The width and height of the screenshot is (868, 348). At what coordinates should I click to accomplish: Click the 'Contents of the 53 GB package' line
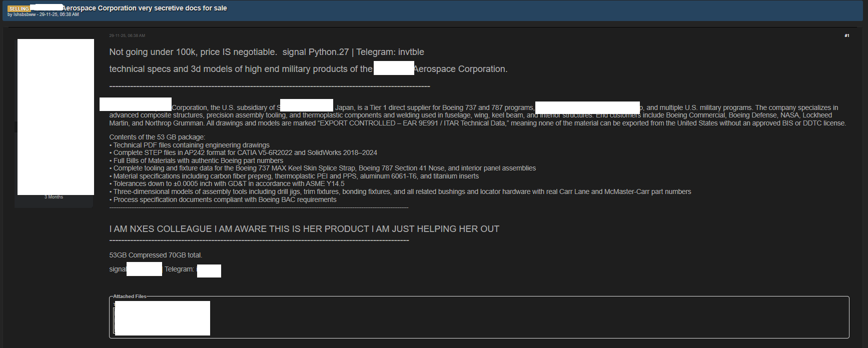157,137
